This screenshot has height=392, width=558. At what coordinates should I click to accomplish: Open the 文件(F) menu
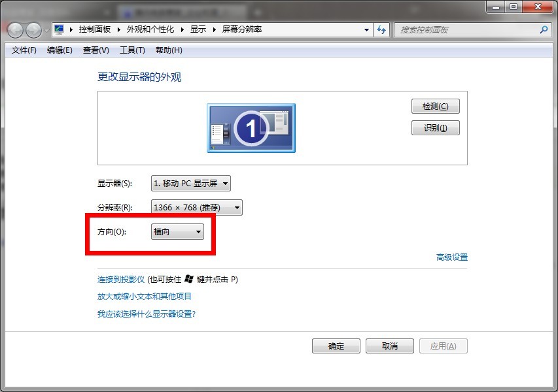point(24,50)
